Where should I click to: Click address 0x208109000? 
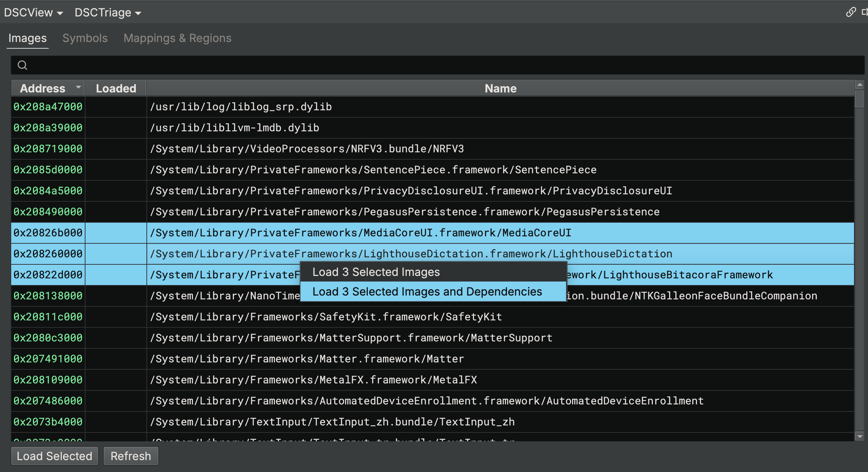[x=48, y=380]
